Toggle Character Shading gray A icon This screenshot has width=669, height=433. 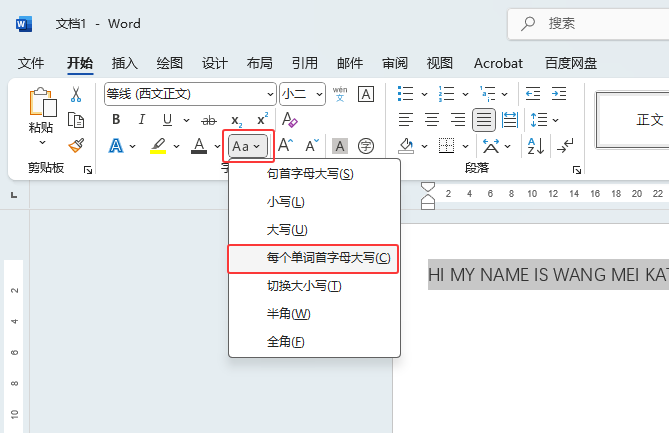coord(340,146)
